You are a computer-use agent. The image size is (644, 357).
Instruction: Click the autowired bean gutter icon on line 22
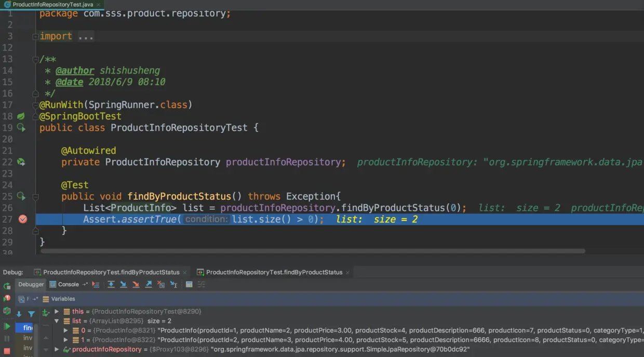point(21,162)
